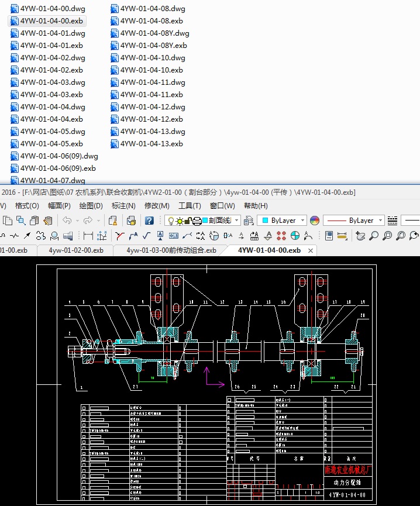The image size is (420, 506).
Task: Close the 4YW-01-04-00.exb tab
Action: click(311, 250)
